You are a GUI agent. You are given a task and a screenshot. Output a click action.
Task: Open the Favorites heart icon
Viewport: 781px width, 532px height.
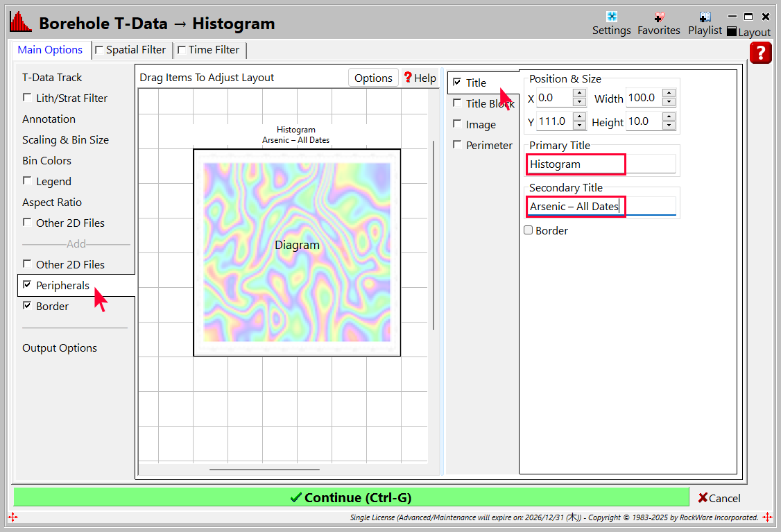(658, 17)
